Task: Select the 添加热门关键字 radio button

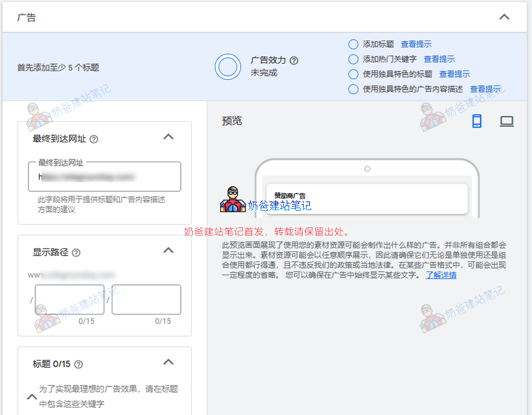Action: coord(353,59)
